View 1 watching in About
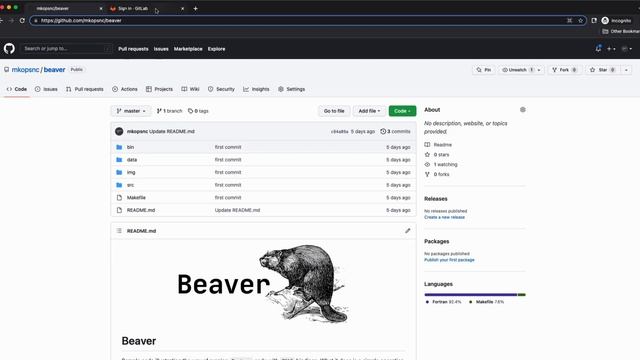Image resolution: width=640 pixels, height=360 pixels. pos(445,164)
